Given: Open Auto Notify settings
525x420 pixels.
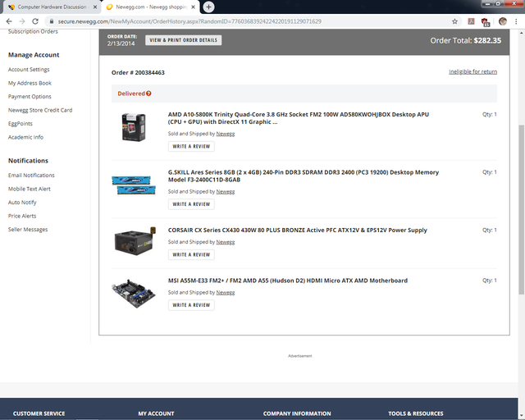Looking at the screenshot, I should (22, 203).
